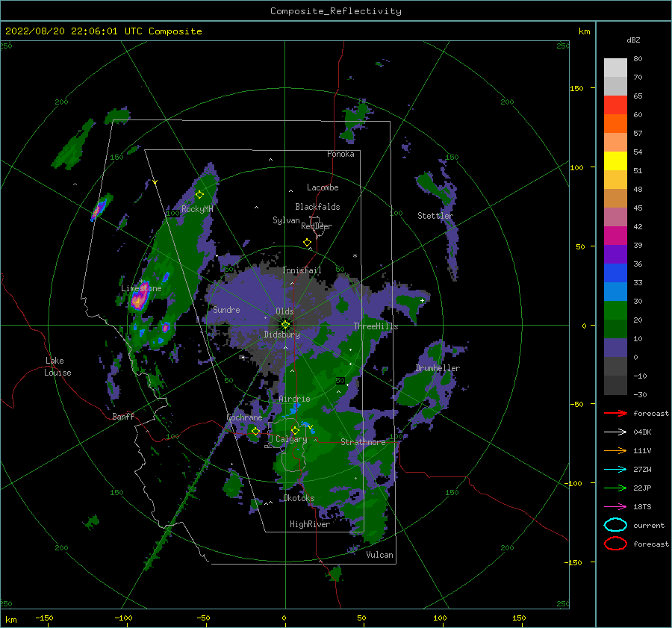Click the white plus marker east of ThreeHills
672x628 pixels.
pos(422,300)
